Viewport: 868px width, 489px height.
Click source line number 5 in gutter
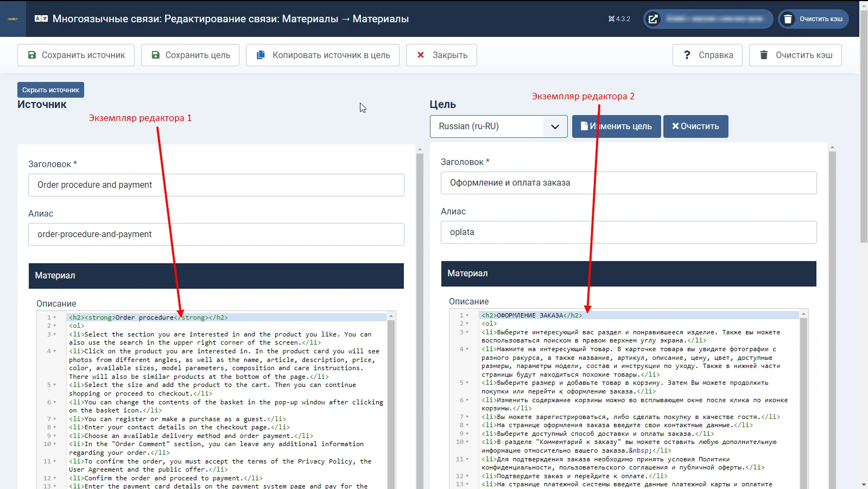pyautogui.click(x=48, y=385)
